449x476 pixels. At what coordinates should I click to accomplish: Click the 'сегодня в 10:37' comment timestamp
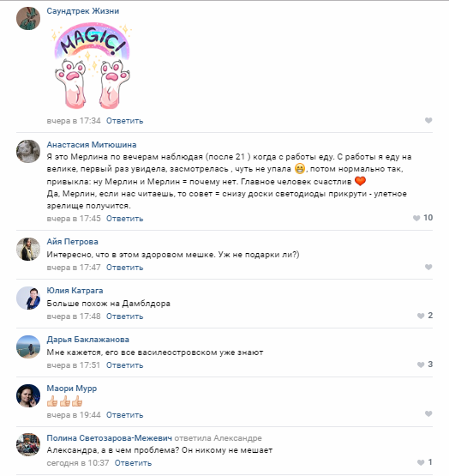78,463
